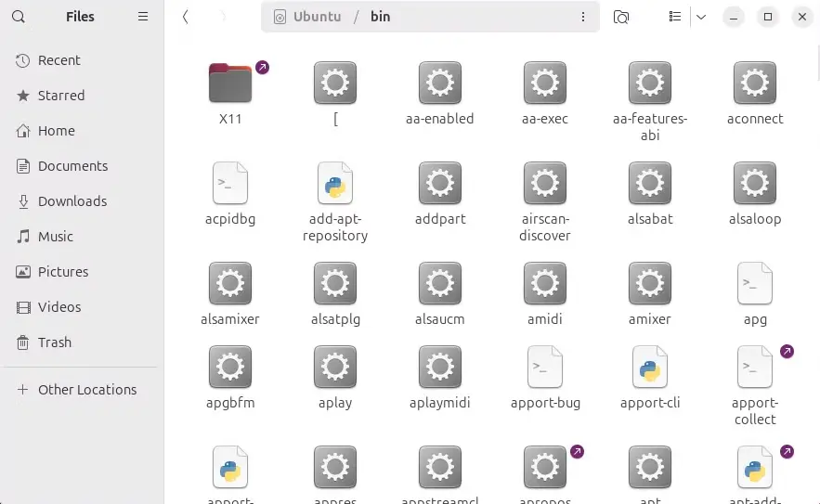Open Pictures in the sidebar
The width and height of the screenshot is (820, 504).
point(82,272)
